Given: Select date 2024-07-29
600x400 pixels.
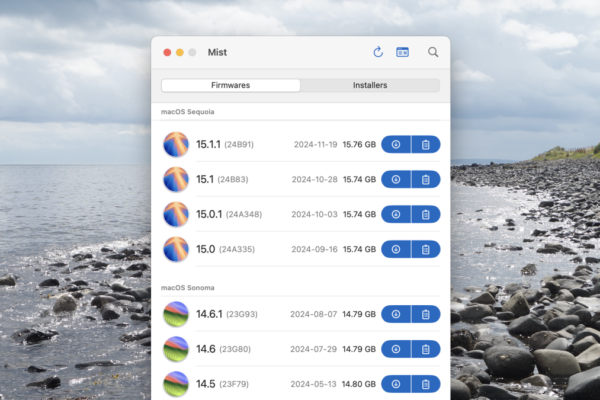Looking at the screenshot, I should point(314,349).
